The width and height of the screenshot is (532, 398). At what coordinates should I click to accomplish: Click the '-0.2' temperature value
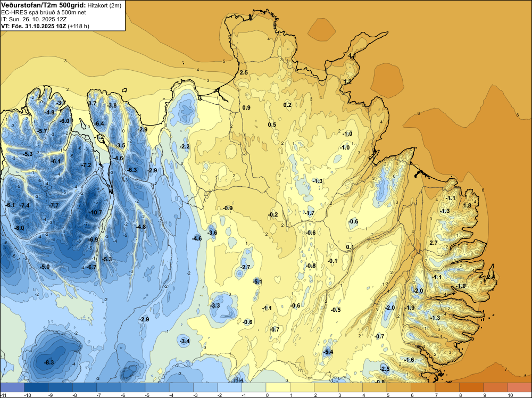(273, 214)
